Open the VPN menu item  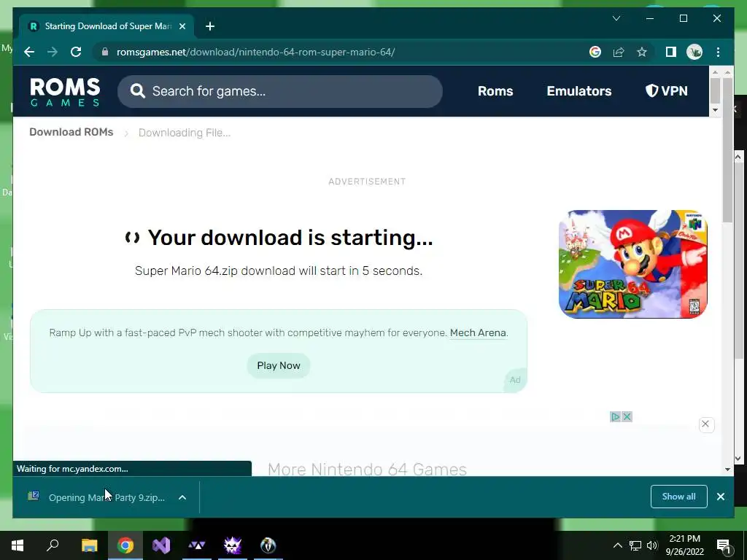(667, 91)
